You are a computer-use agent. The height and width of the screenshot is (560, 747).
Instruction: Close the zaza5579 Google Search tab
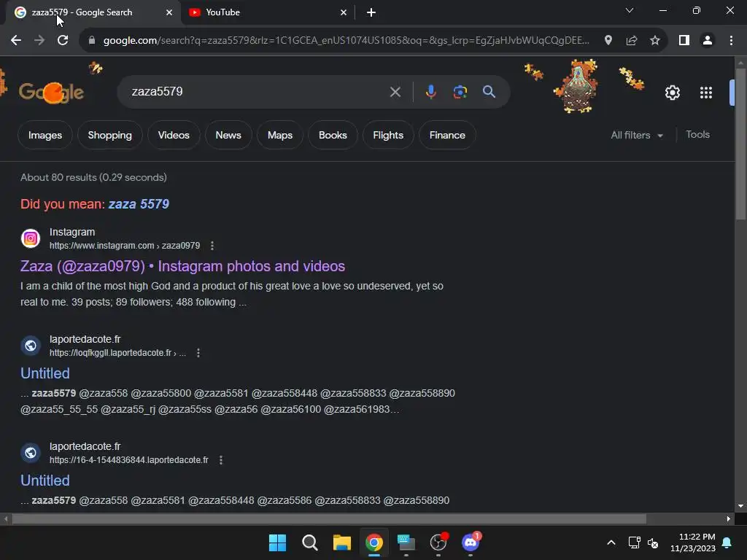[x=169, y=12]
